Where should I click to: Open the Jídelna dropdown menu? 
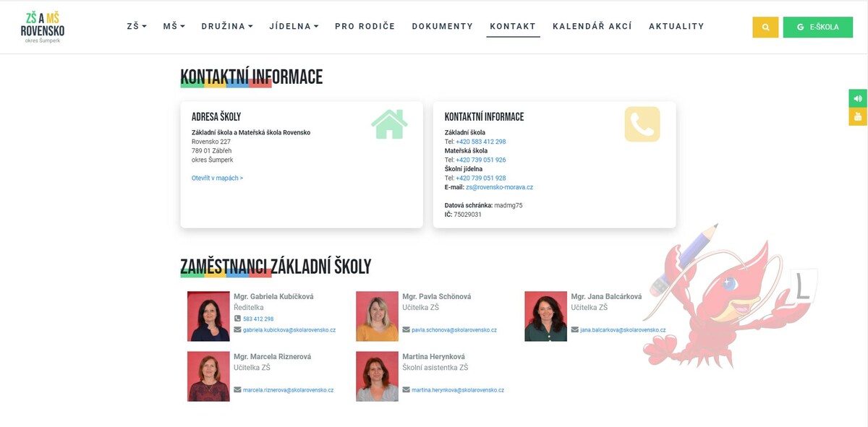(x=294, y=27)
